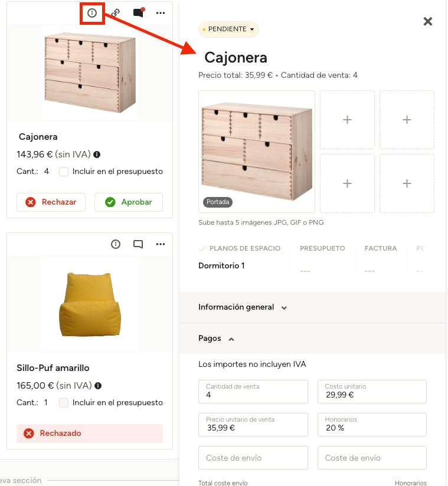Check 'Incluir en el presupuesto' for Cajonera
Image resolution: width=448 pixels, height=486 pixels.
(x=64, y=172)
